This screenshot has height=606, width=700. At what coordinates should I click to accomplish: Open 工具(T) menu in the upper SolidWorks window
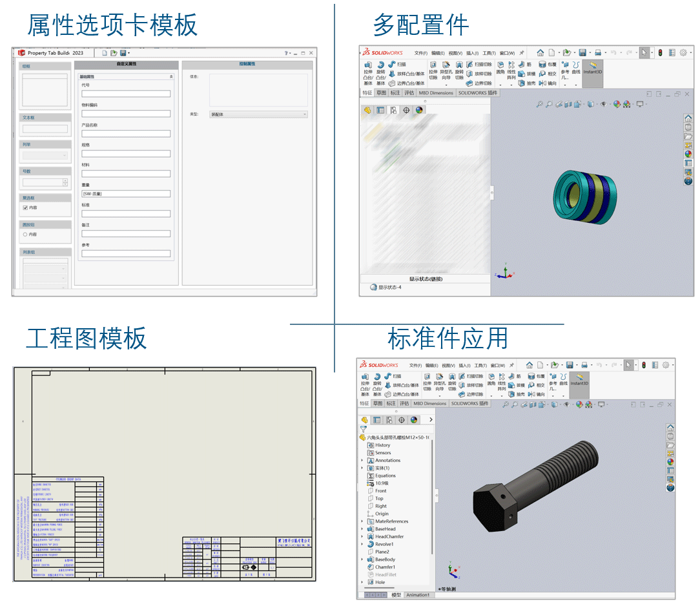tap(489, 53)
